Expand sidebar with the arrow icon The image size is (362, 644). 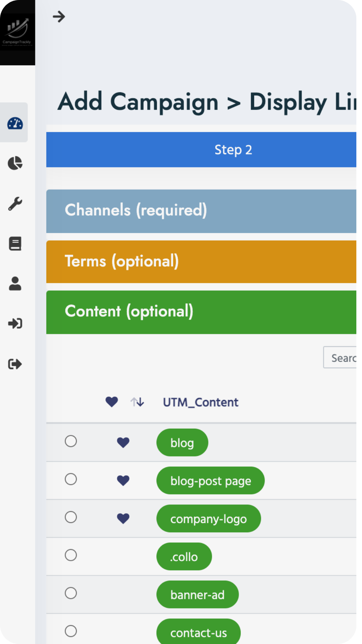pyautogui.click(x=59, y=16)
